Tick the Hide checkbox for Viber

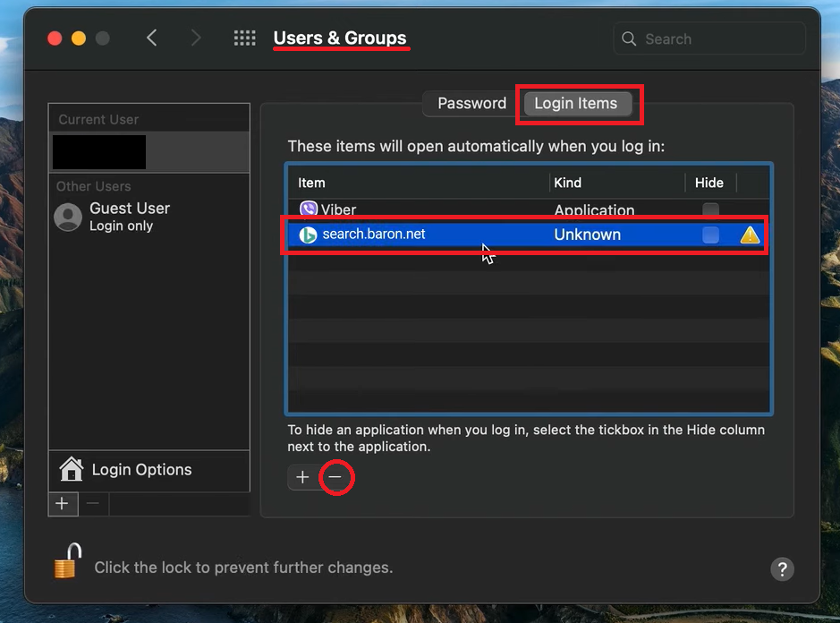710,209
